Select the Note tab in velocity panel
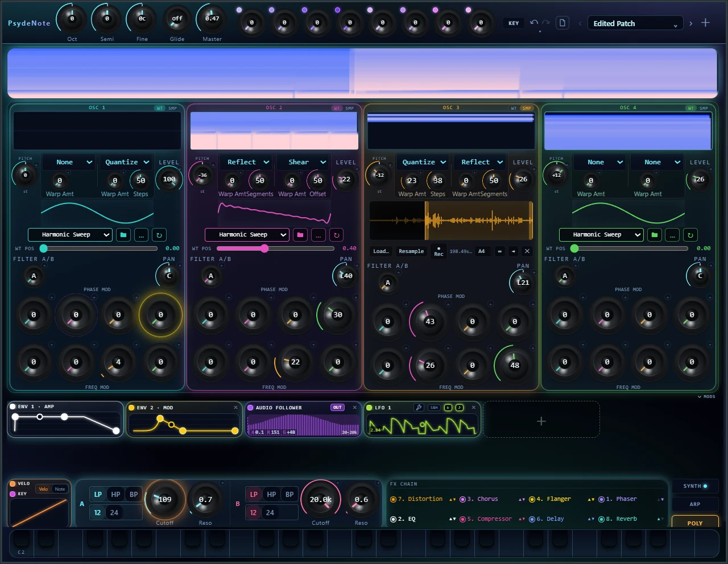This screenshot has height=564, width=728. (x=60, y=489)
